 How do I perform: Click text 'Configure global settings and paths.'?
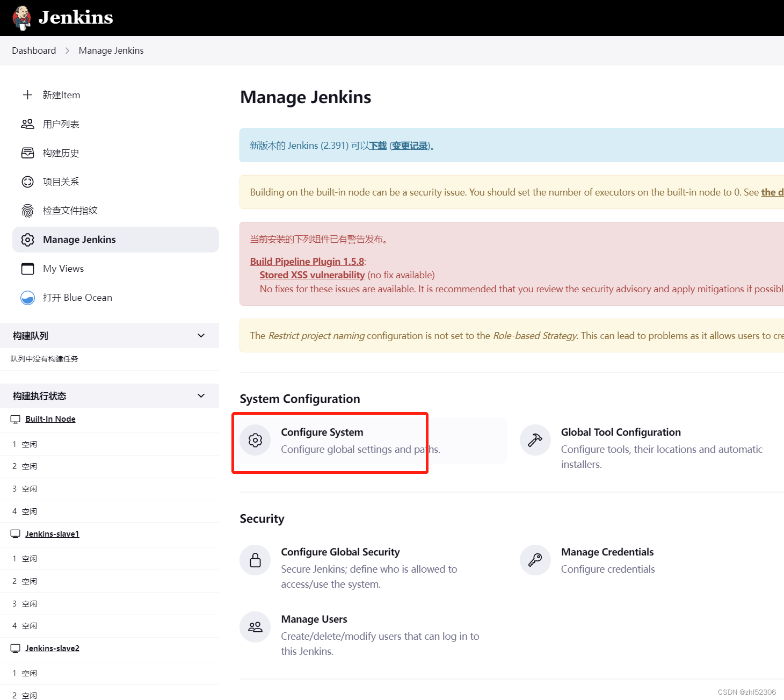pos(360,450)
